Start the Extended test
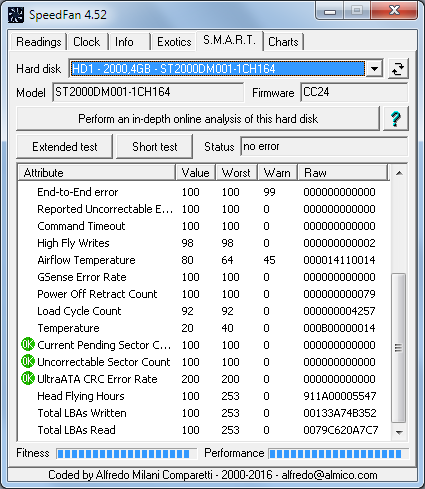The width and height of the screenshot is (425, 489). [65, 147]
